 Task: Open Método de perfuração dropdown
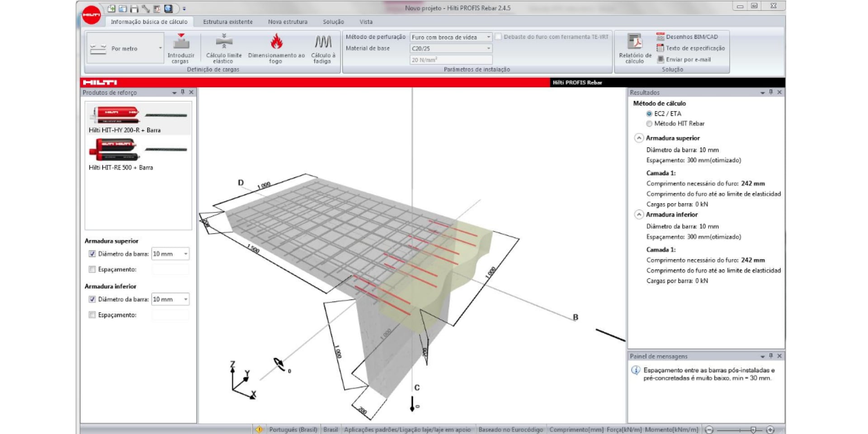[x=451, y=37]
